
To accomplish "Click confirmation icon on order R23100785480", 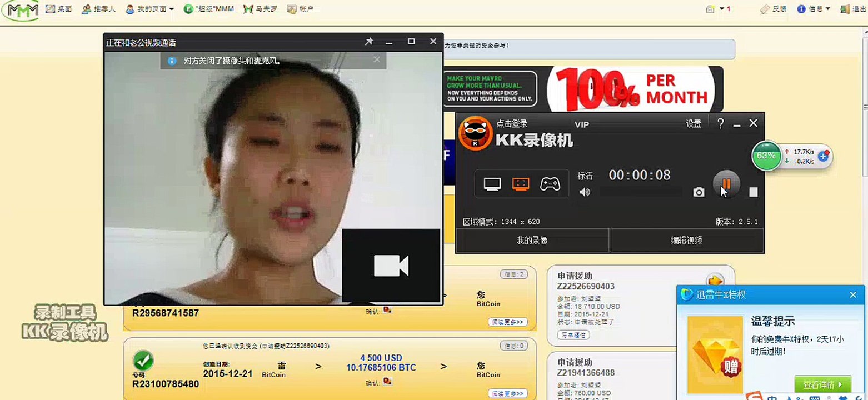I will (387, 381).
